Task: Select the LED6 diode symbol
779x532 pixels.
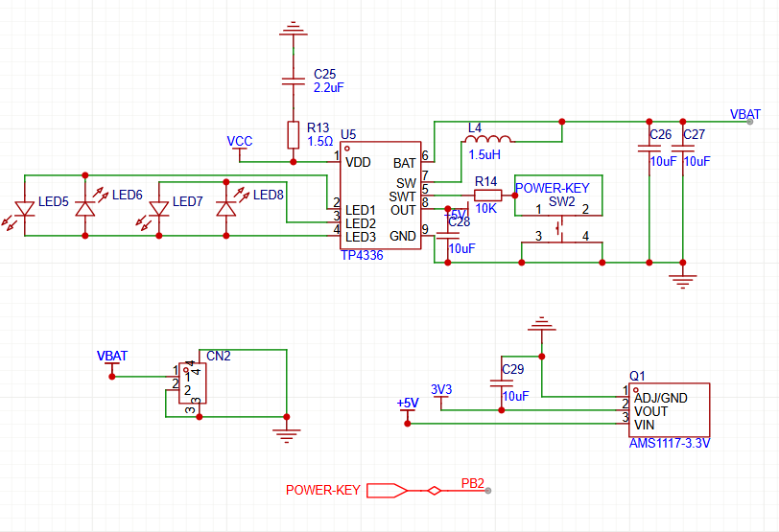Action: point(86,208)
